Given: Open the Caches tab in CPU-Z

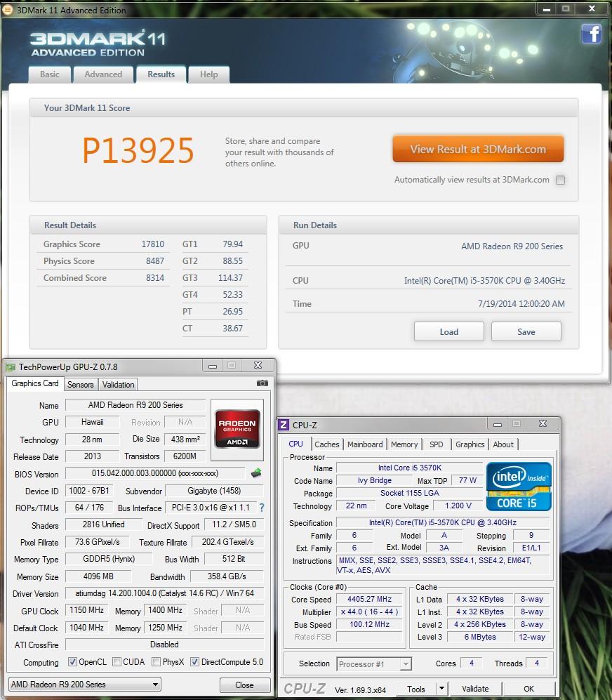Looking at the screenshot, I should (327, 444).
